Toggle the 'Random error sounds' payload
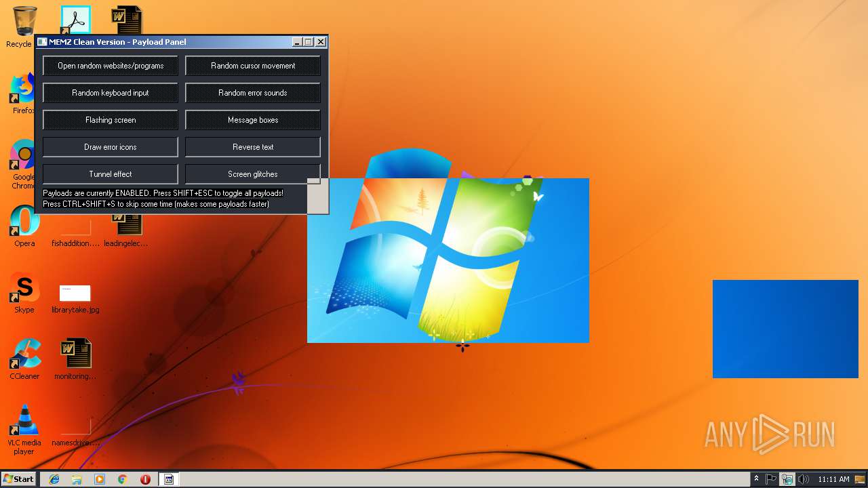This screenshot has width=868, height=488. point(253,93)
